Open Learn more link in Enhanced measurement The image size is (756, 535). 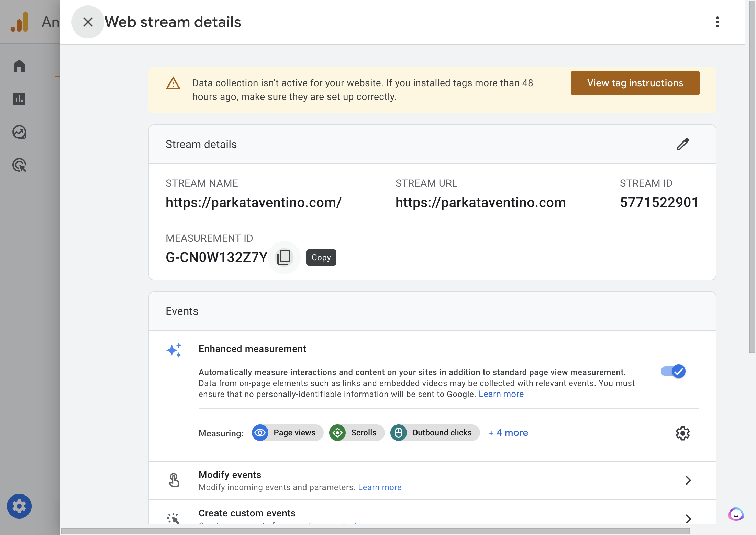click(x=501, y=394)
